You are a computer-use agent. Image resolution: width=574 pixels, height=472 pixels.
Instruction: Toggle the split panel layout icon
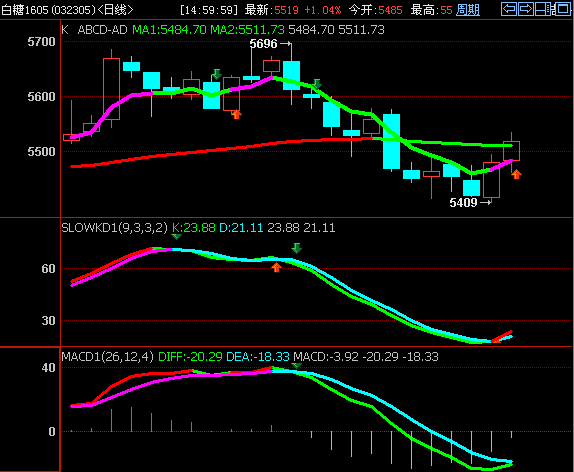pos(543,9)
